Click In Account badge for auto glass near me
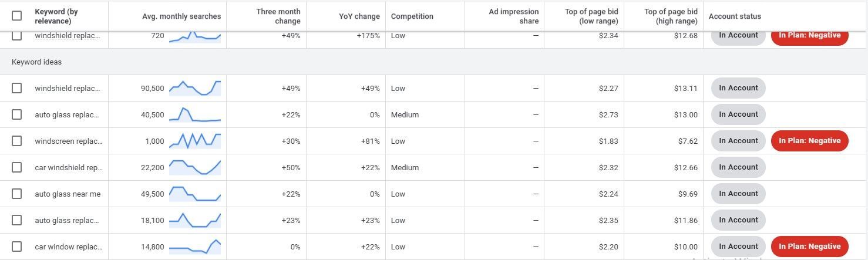 (x=738, y=194)
